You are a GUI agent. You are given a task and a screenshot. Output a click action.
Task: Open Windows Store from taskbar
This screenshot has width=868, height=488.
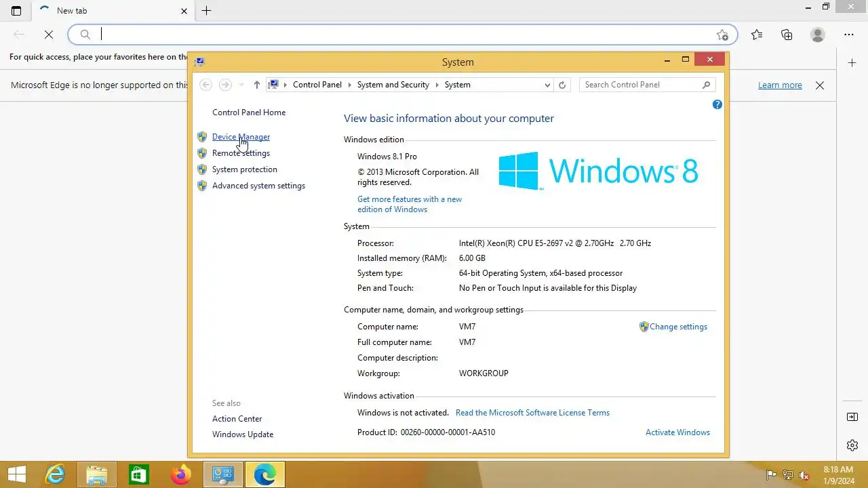click(138, 474)
